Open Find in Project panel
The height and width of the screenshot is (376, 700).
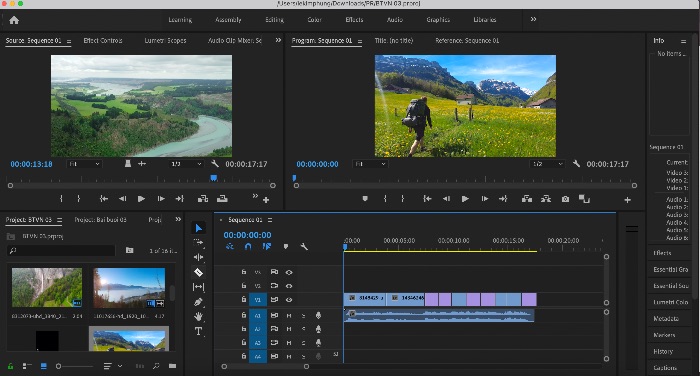156,366
